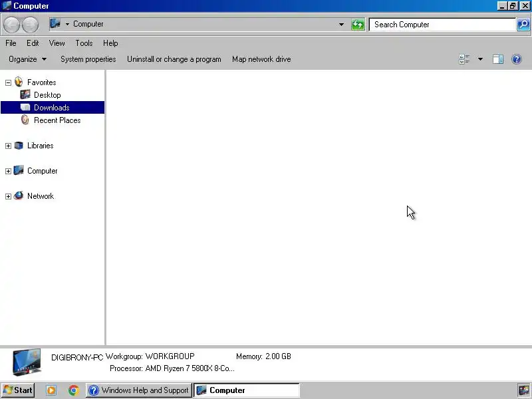Open the address bar history dropdown

click(341, 25)
